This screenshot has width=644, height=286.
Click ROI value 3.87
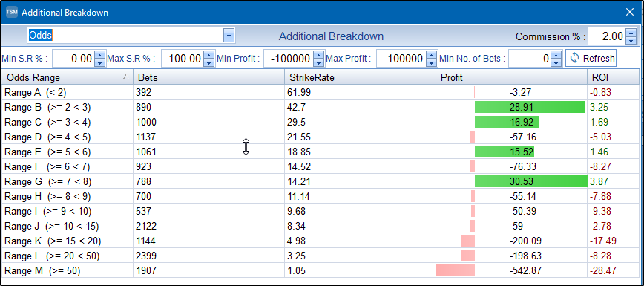(599, 181)
